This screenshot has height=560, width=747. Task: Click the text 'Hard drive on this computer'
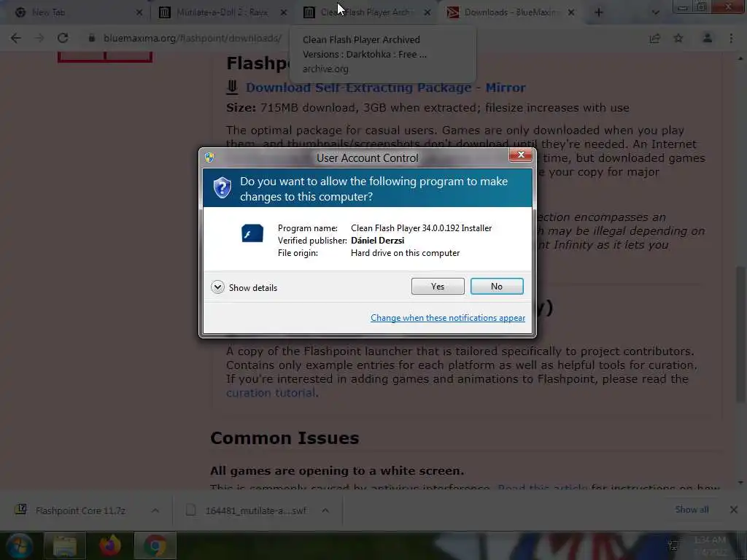coord(405,253)
